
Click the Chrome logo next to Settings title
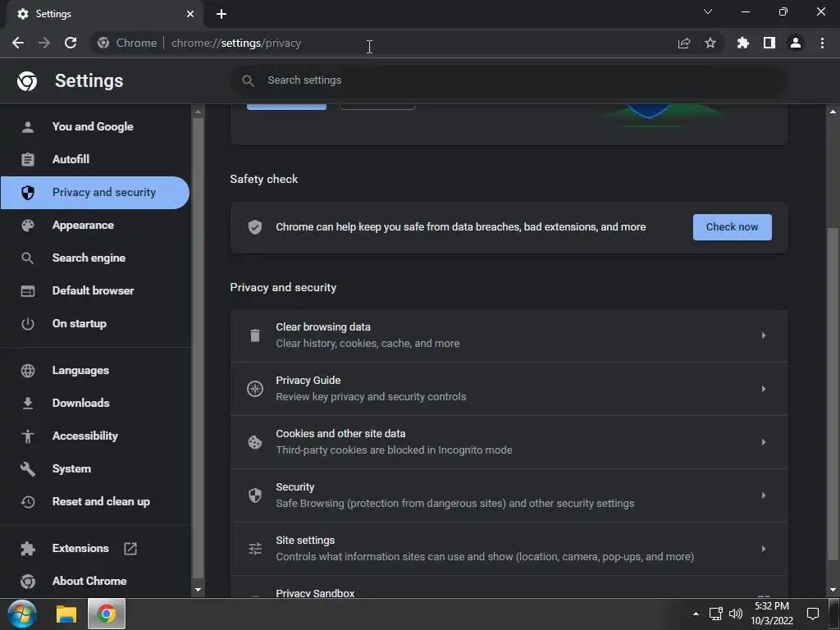[27, 81]
